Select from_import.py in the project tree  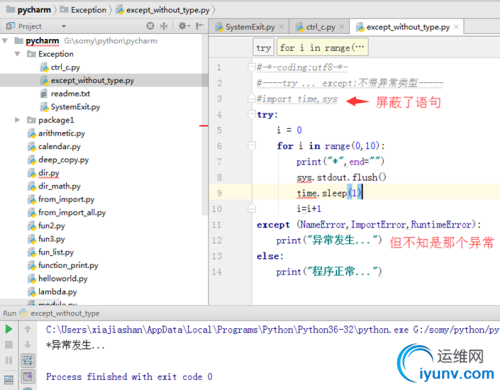[x=66, y=199]
